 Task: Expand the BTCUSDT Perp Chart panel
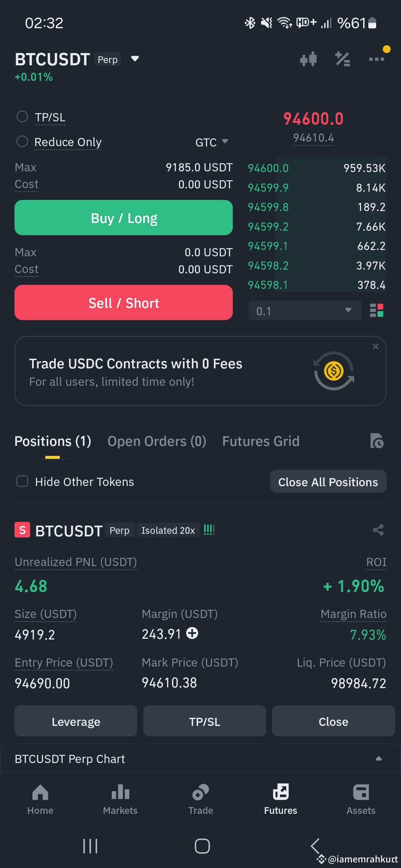point(200,759)
